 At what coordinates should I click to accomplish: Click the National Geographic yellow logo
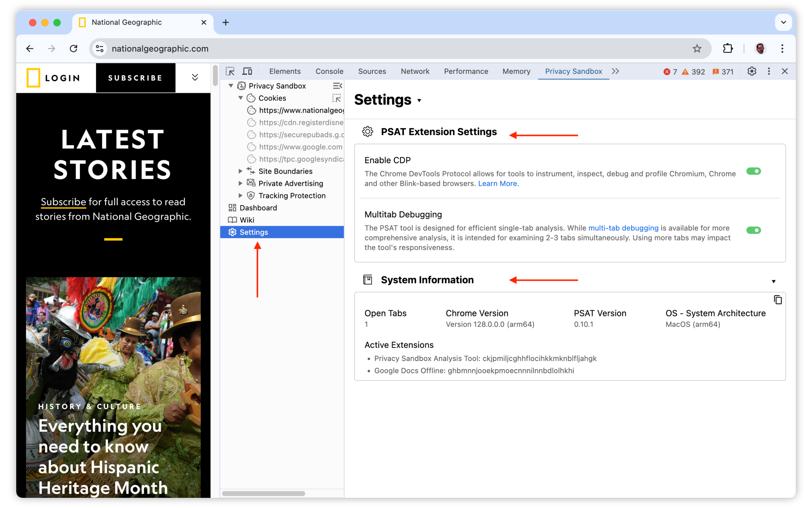click(x=33, y=78)
